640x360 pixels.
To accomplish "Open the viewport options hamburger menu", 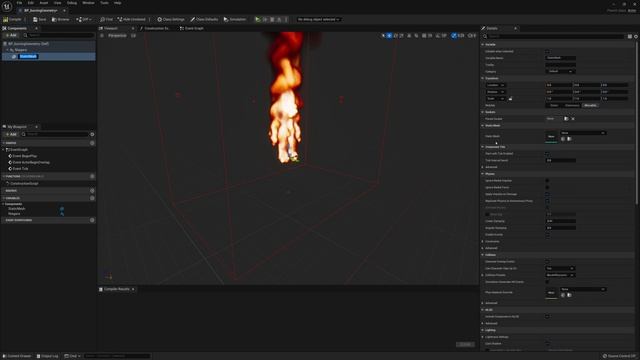I will click(x=102, y=36).
